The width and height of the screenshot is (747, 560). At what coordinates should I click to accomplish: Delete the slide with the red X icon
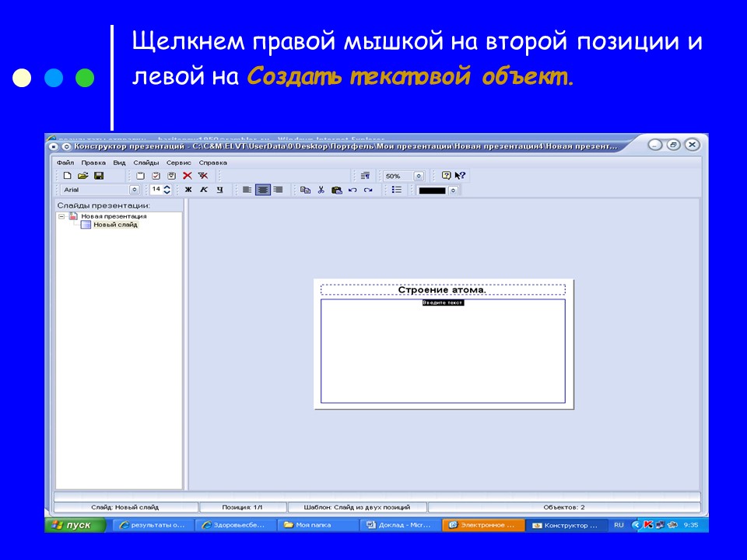tap(187, 176)
